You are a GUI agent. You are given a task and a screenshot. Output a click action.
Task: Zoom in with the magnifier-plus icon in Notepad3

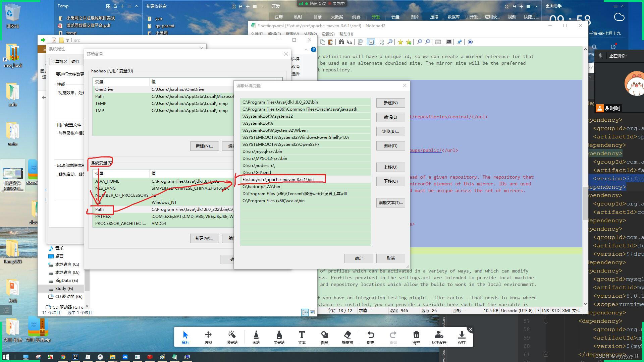[420, 42]
